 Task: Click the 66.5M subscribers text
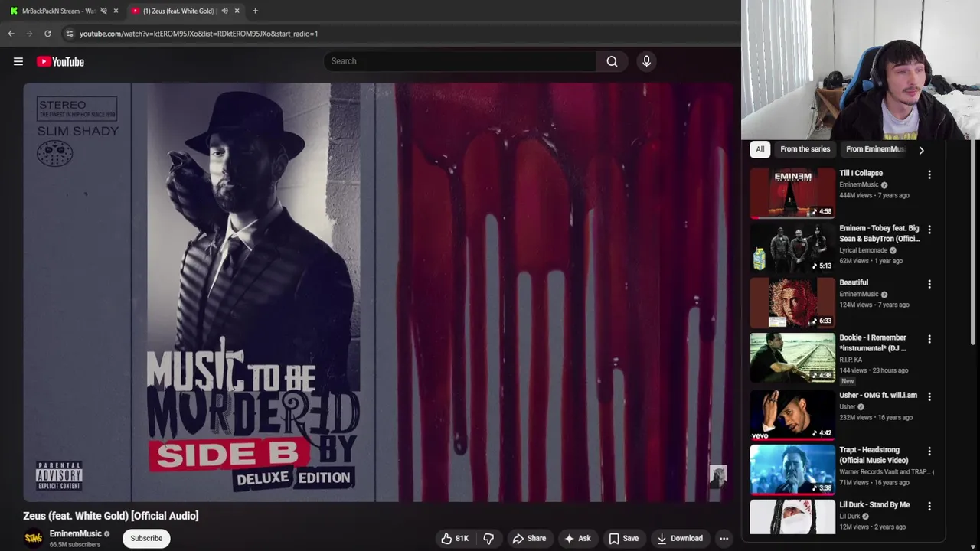(x=74, y=545)
